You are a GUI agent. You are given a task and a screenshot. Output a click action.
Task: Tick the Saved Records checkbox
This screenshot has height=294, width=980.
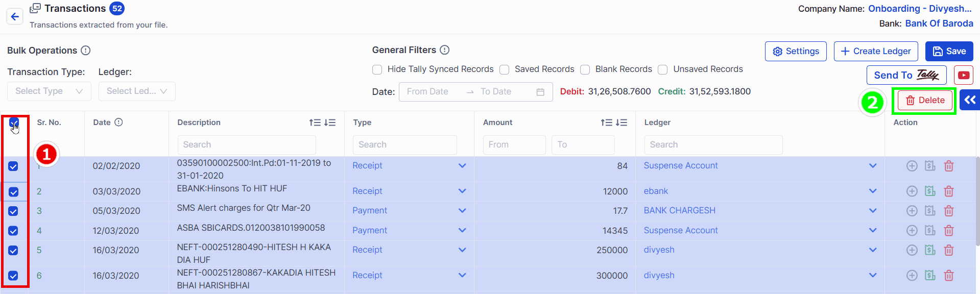[x=505, y=69]
